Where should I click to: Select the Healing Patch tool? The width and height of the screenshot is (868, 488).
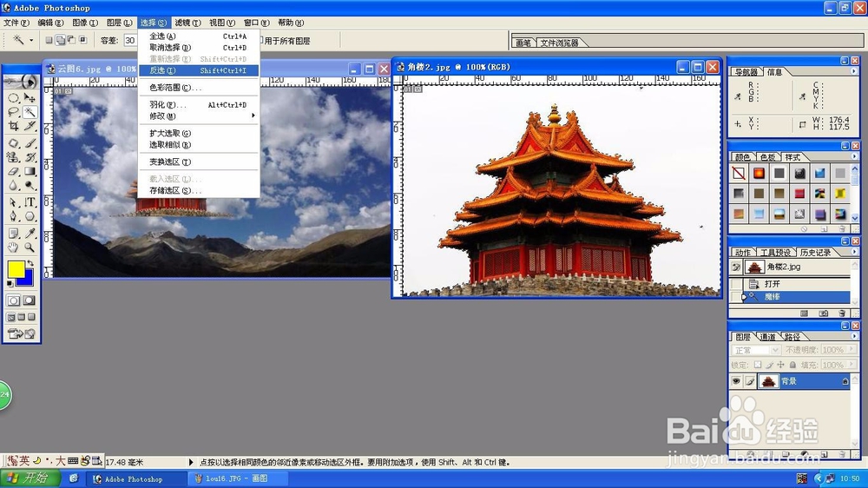coord(14,143)
